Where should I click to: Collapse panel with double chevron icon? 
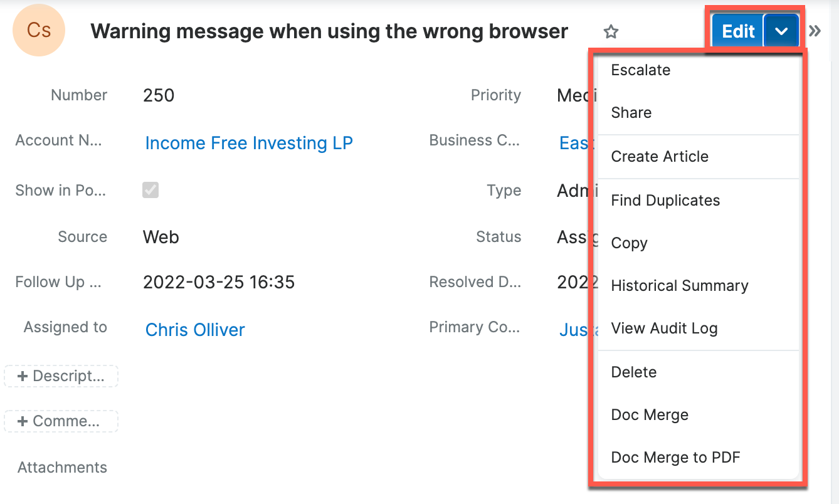(x=815, y=31)
